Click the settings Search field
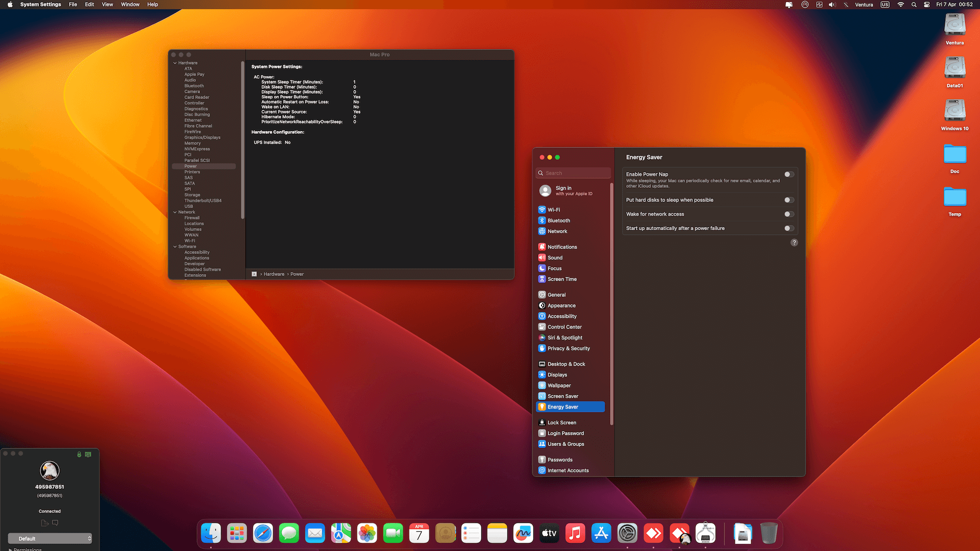Viewport: 980px width, 551px height. point(574,173)
